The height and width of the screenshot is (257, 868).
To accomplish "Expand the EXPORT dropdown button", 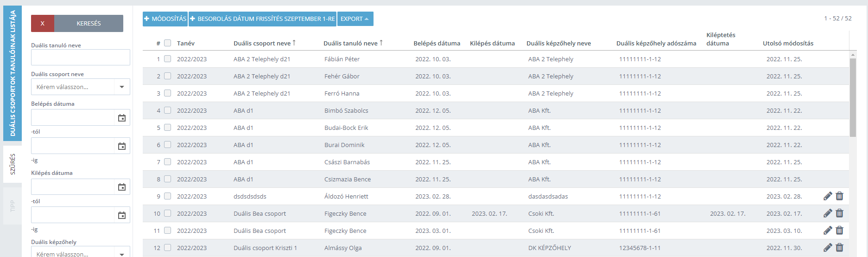I will point(355,19).
